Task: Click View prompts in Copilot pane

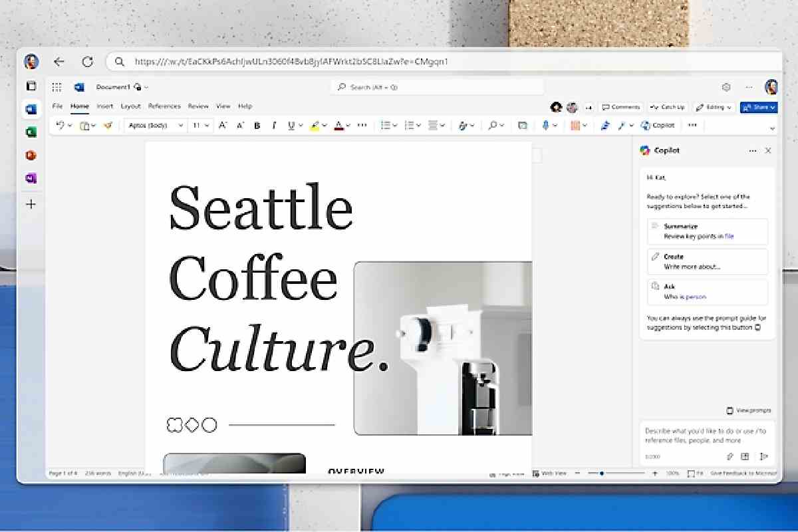Action: pos(749,410)
